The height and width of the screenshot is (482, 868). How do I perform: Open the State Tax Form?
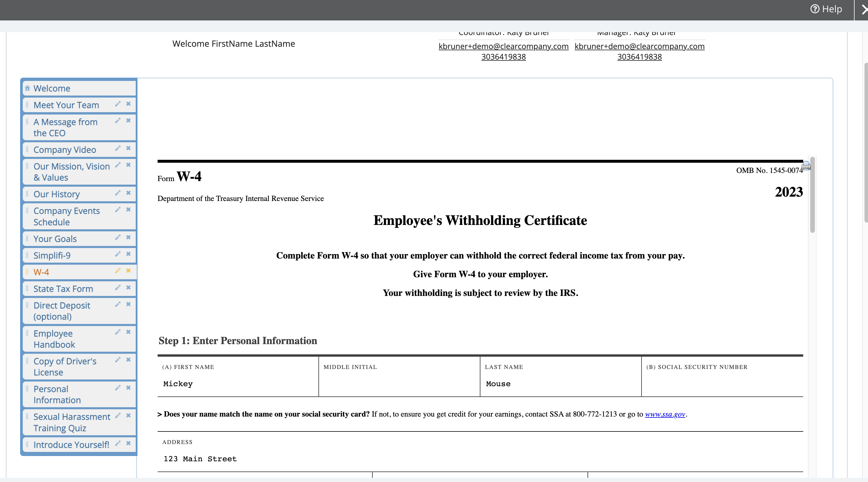[x=63, y=289]
